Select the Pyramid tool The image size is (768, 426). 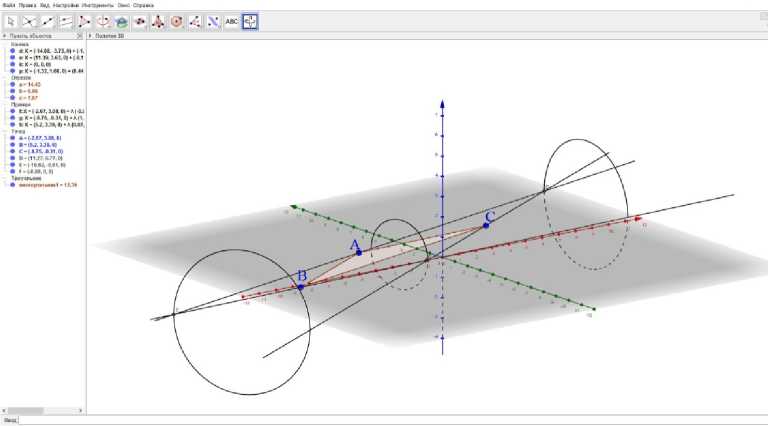click(x=158, y=22)
